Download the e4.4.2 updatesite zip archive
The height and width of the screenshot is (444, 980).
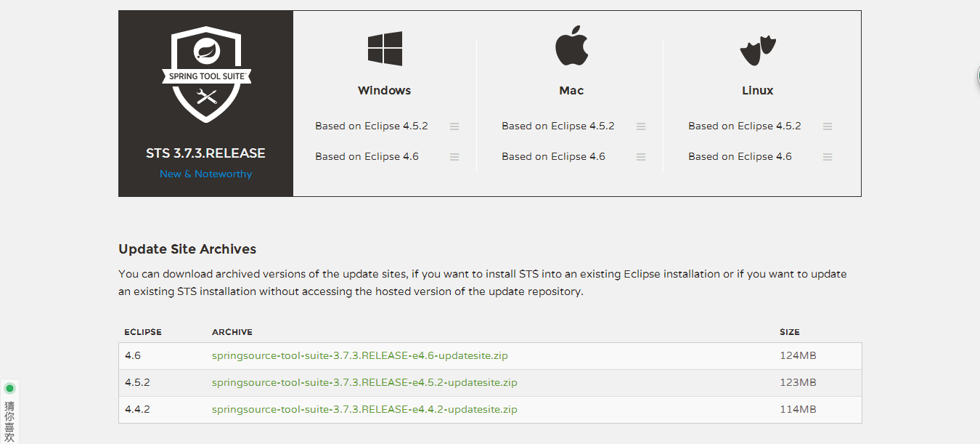click(x=364, y=409)
